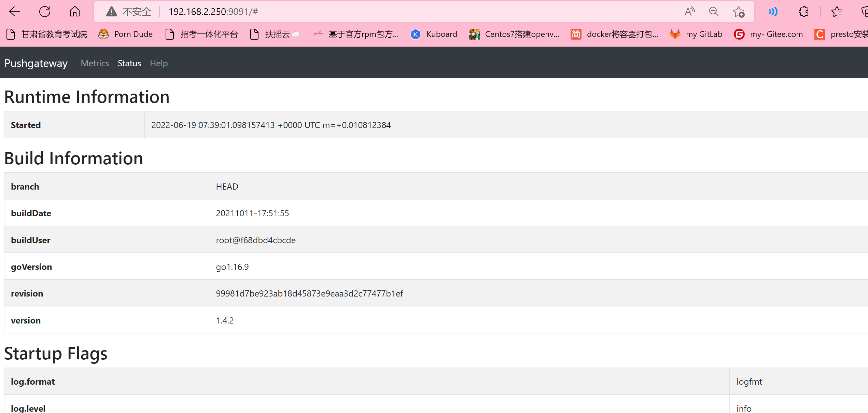Click the zoom magnifier icon in address bar

pyautogui.click(x=714, y=12)
